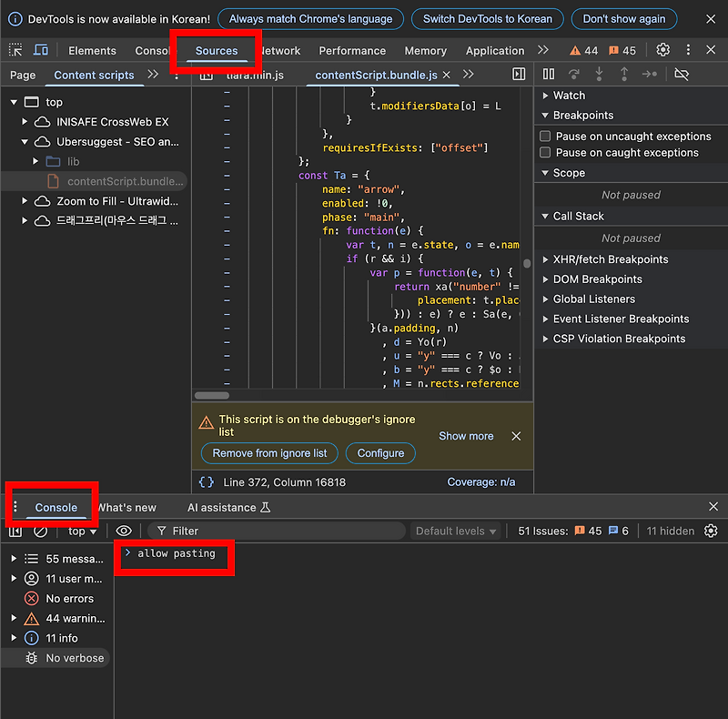Click the clear console icon
The width and height of the screenshot is (728, 719).
pos(40,531)
